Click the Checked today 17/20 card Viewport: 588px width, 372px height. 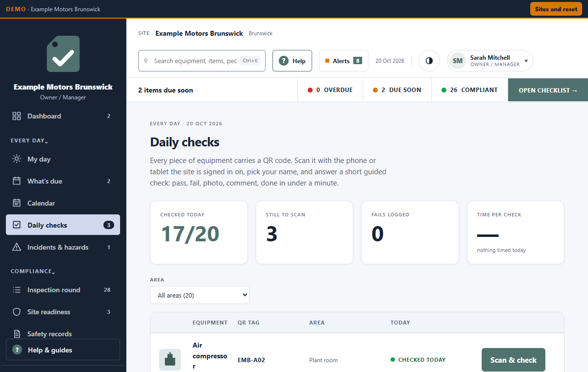(199, 232)
